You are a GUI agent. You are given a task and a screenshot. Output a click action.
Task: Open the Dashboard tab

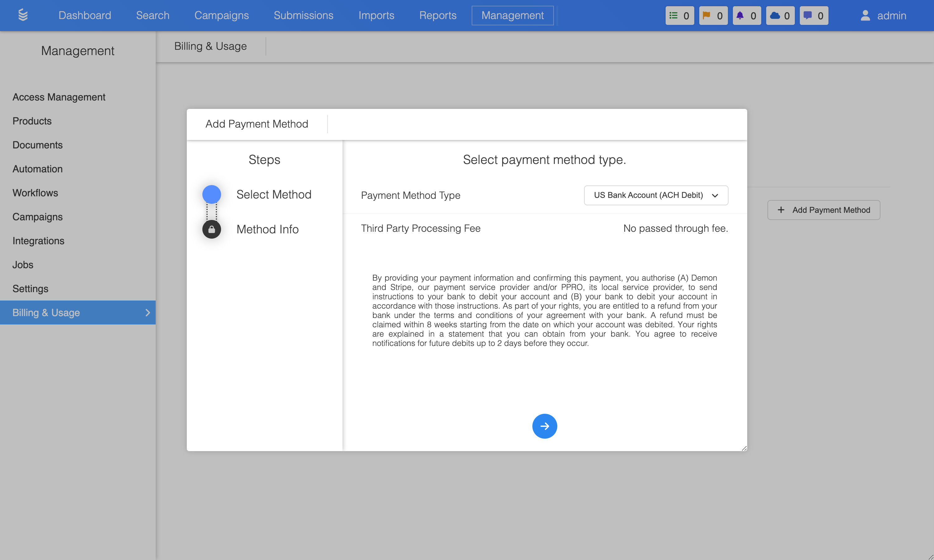(85, 16)
